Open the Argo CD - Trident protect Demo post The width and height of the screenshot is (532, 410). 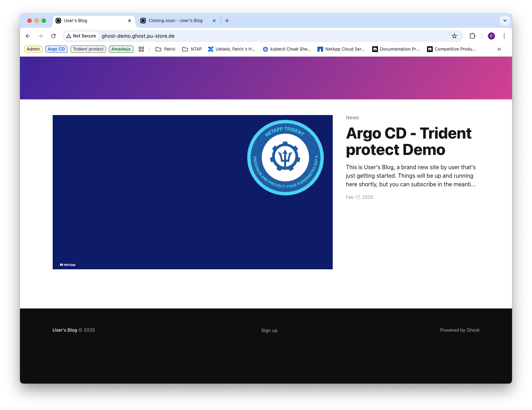pyautogui.click(x=409, y=141)
